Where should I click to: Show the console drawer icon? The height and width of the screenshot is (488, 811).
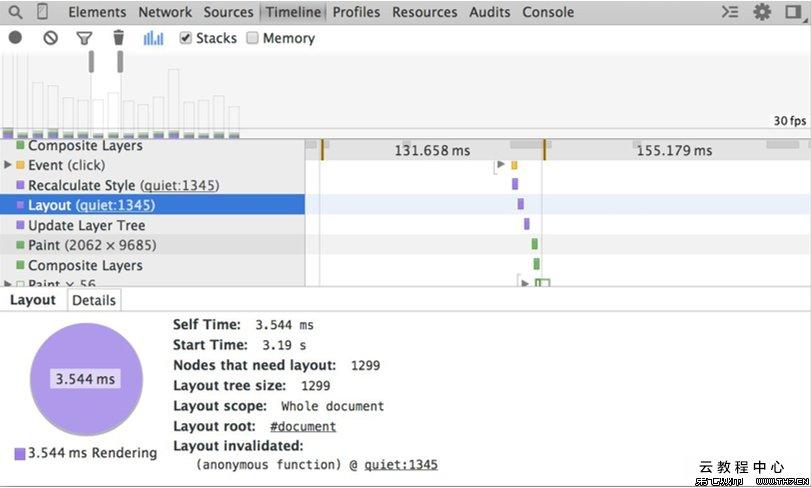tap(731, 12)
